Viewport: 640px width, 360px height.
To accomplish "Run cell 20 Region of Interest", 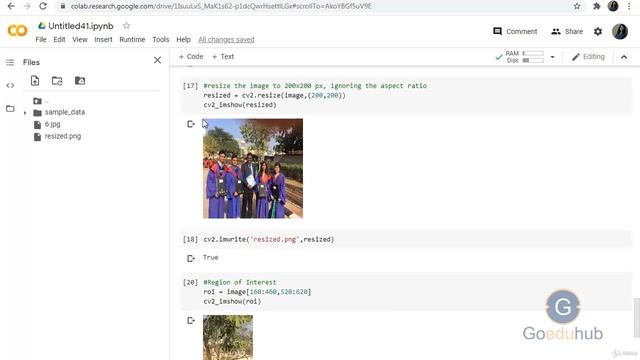I will 190,282.
